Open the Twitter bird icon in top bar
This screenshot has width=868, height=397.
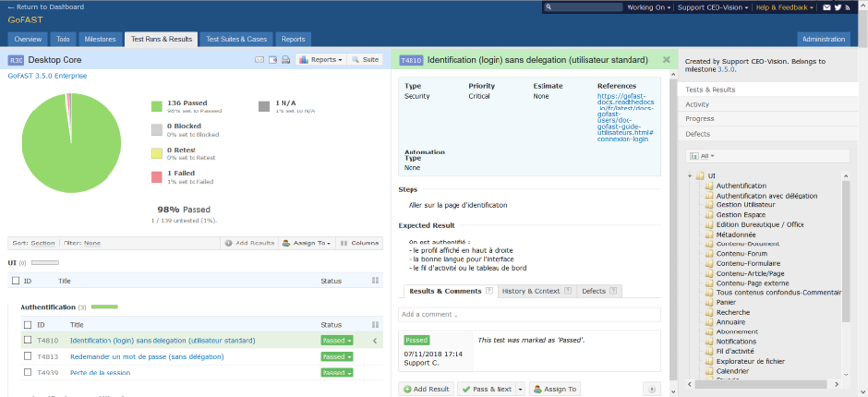[838, 7]
